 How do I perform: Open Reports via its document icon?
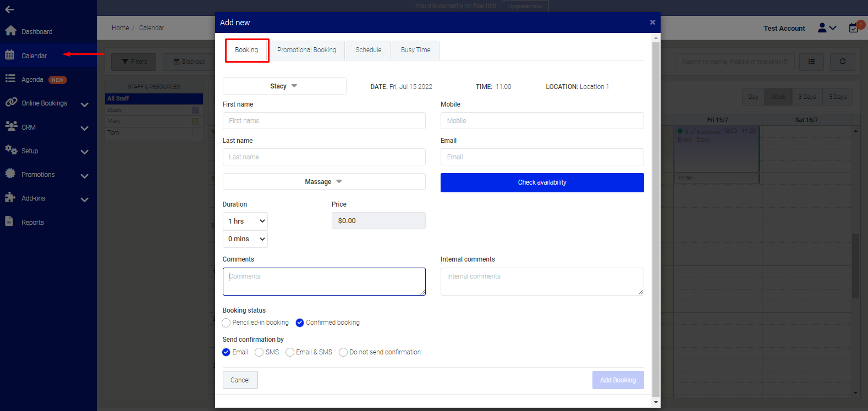[x=9, y=221]
